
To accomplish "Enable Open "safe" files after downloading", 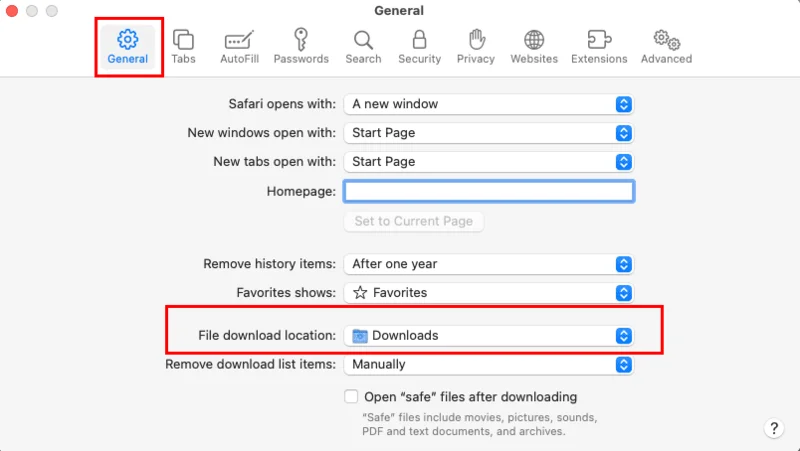I will [351, 397].
